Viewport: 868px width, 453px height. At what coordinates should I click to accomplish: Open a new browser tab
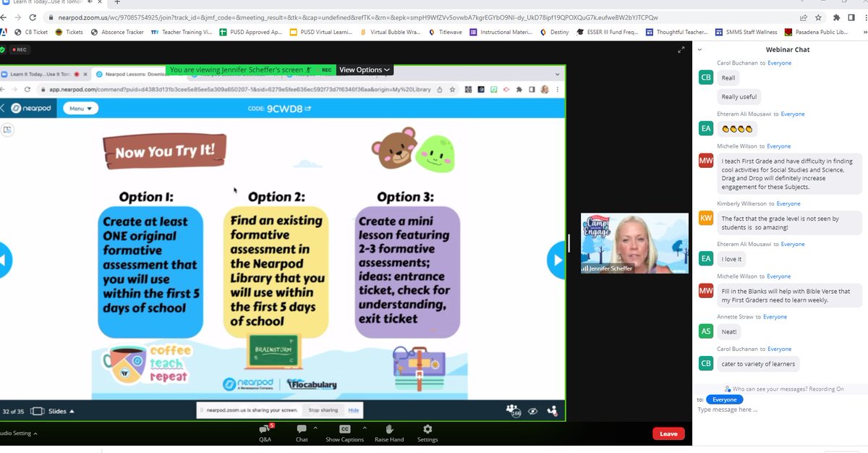click(x=117, y=3)
